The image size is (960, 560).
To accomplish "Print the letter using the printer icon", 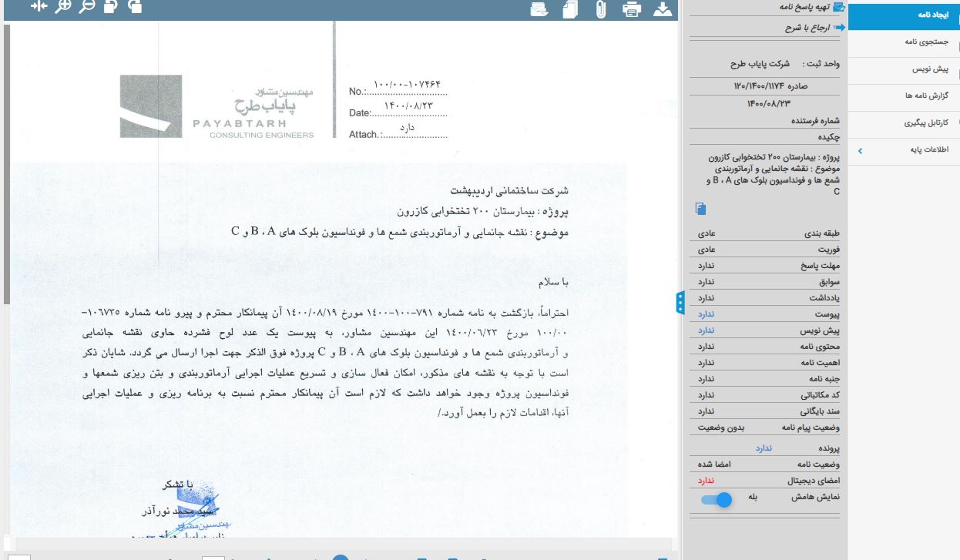I will click(x=632, y=9).
